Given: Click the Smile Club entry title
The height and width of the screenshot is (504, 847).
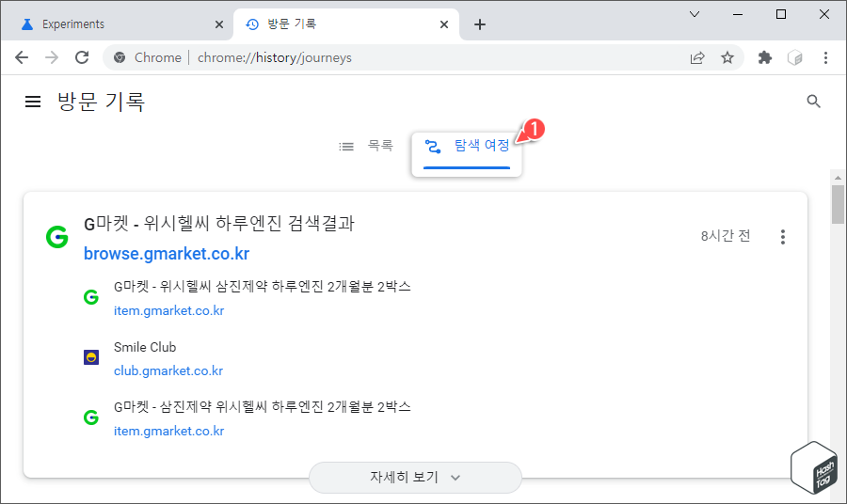Looking at the screenshot, I should coord(145,348).
